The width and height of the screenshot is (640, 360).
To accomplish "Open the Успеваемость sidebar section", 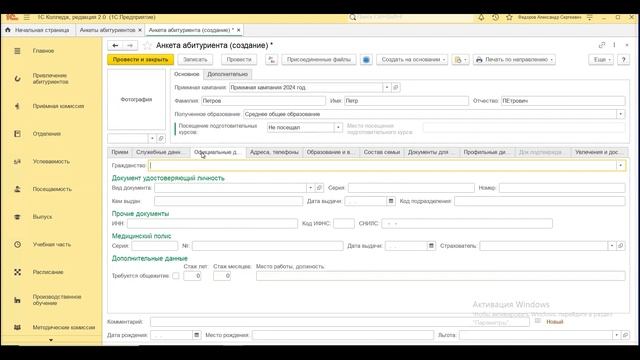I will [x=51, y=162].
